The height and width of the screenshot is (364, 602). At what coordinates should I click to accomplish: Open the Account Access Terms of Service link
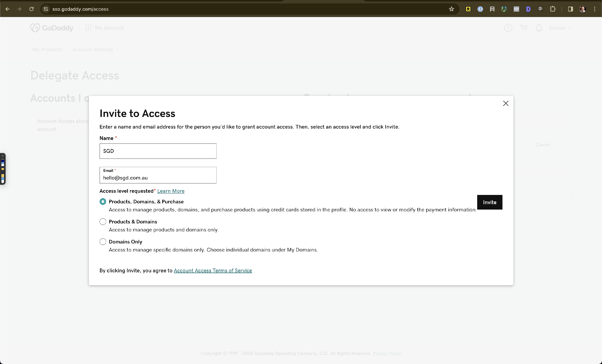[213, 271]
